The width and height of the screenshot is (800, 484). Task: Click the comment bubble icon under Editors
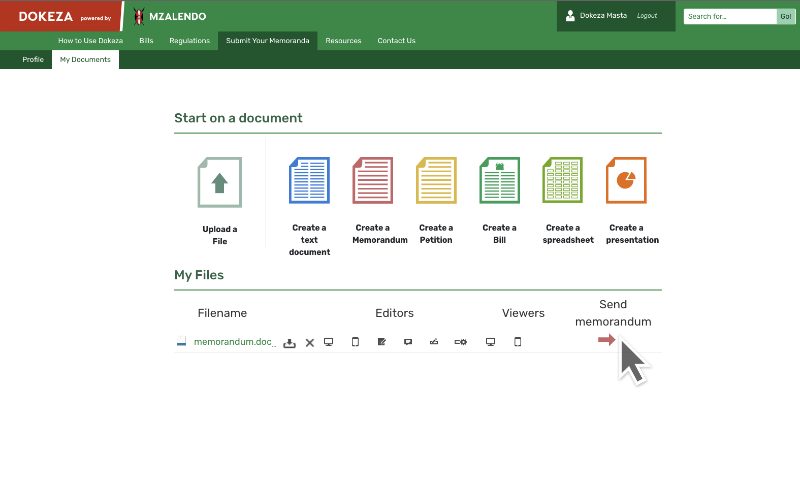tap(408, 342)
